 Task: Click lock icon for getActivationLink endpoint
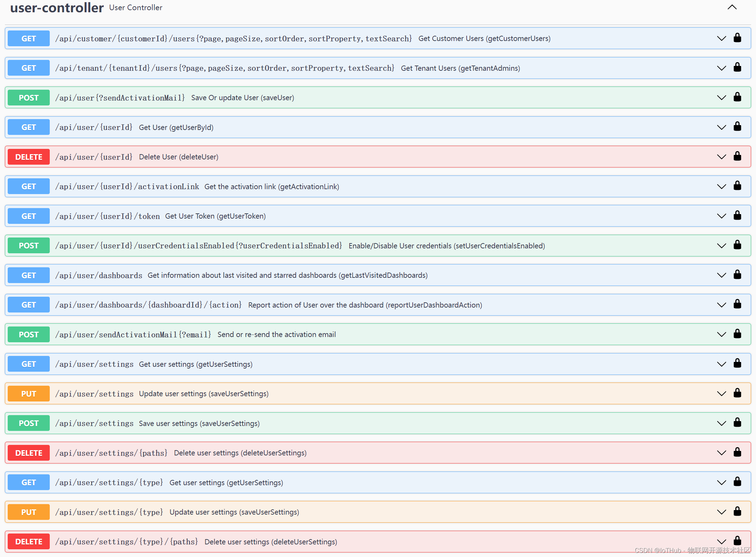click(737, 186)
